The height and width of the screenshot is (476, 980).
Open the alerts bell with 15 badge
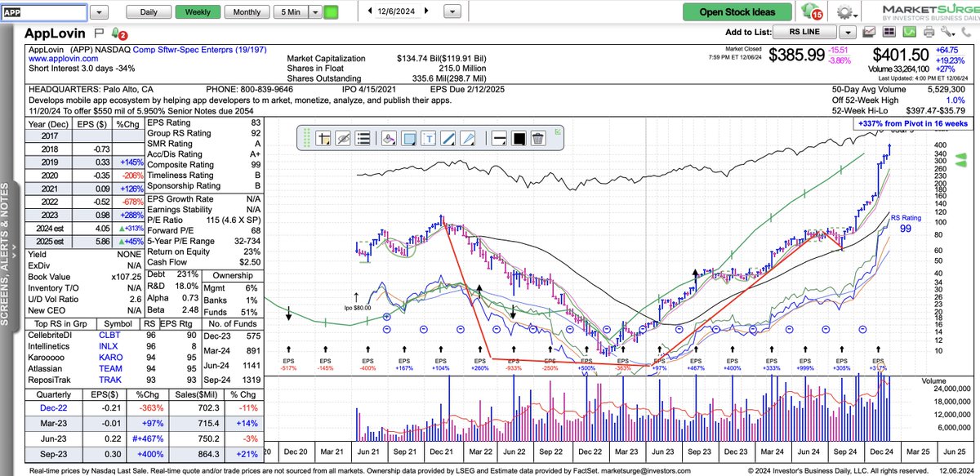[x=812, y=11]
